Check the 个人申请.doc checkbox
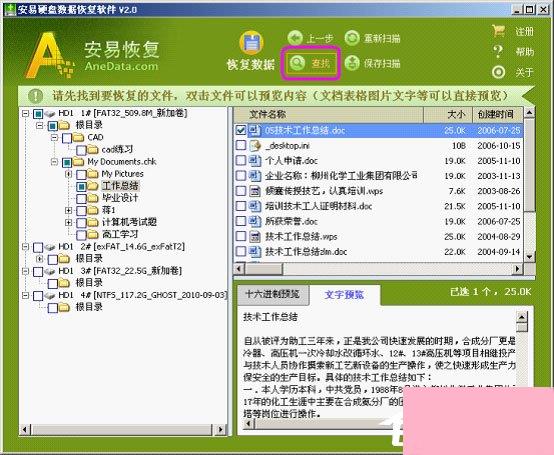 241,160
